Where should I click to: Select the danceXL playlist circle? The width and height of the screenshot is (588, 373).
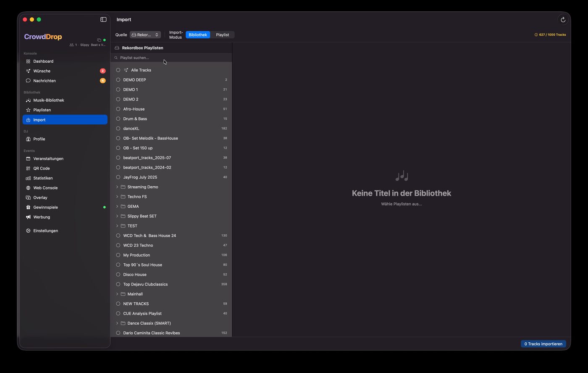pyautogui.click(x=118, y=128)
